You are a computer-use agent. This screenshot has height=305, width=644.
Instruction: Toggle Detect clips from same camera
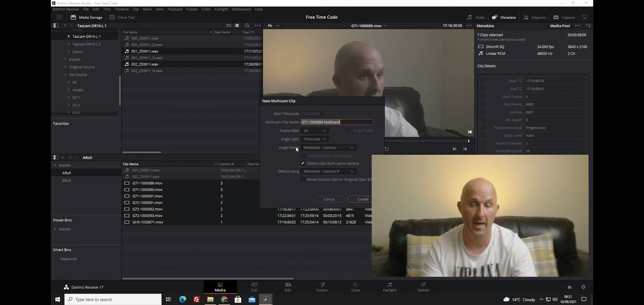point(303,163)
